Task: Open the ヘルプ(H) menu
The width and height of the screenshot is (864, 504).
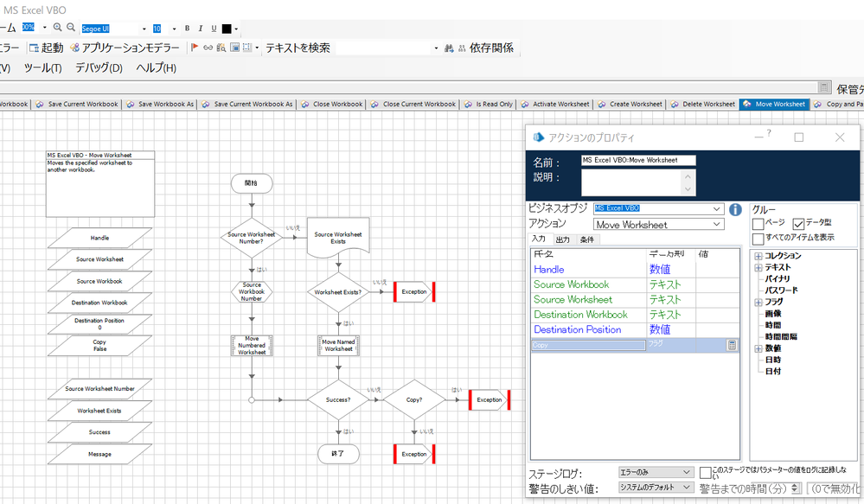Action: 156,67
